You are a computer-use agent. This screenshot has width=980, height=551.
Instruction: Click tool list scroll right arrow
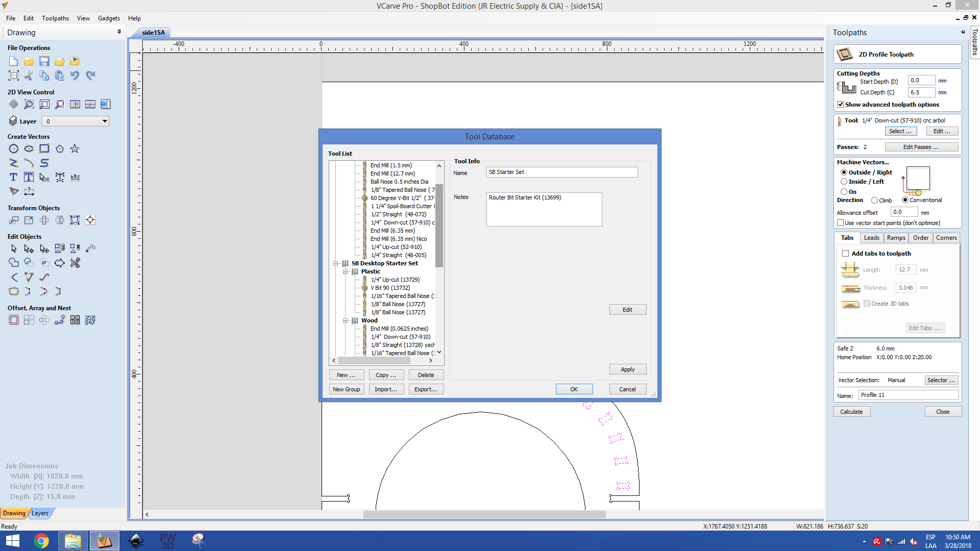pos(431,361)
